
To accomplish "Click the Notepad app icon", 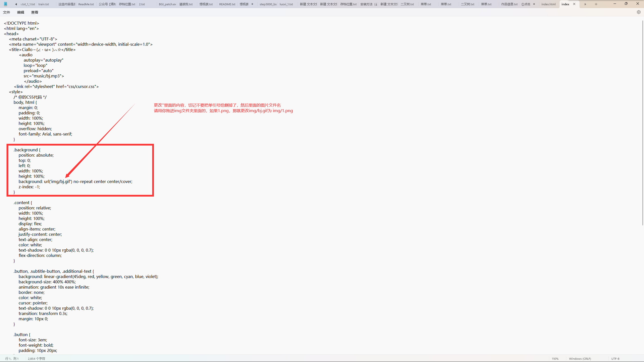I will [6, 4].
